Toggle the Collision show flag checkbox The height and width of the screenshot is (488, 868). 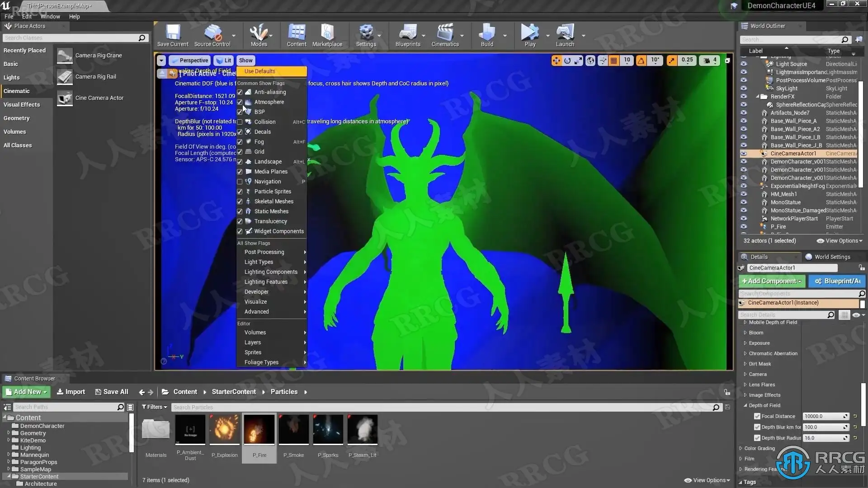click(240, 122)
